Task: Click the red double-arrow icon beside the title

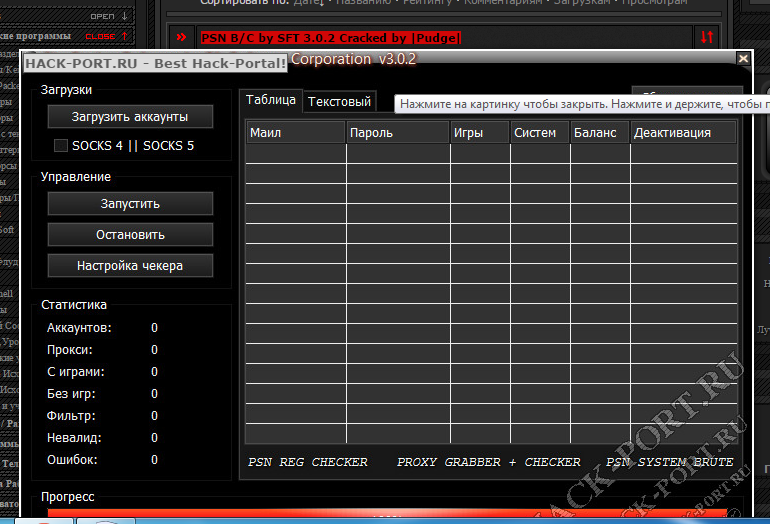Action: pos(181,37)
